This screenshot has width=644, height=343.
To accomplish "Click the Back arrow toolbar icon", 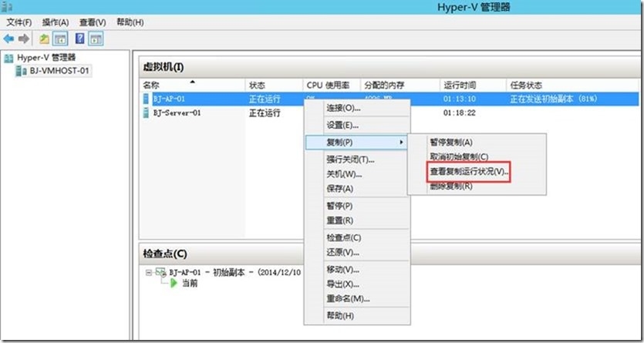I will [x=8, y=39].
